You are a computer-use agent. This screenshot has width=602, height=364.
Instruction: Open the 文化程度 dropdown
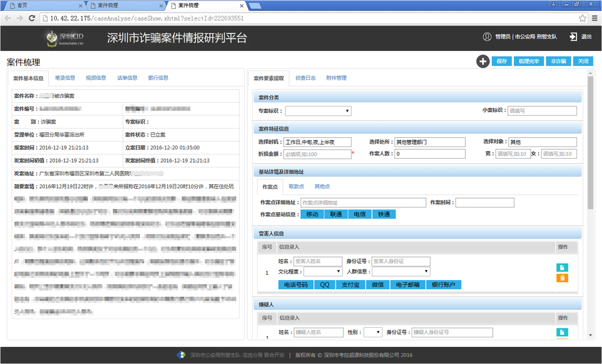pos(323,272)
